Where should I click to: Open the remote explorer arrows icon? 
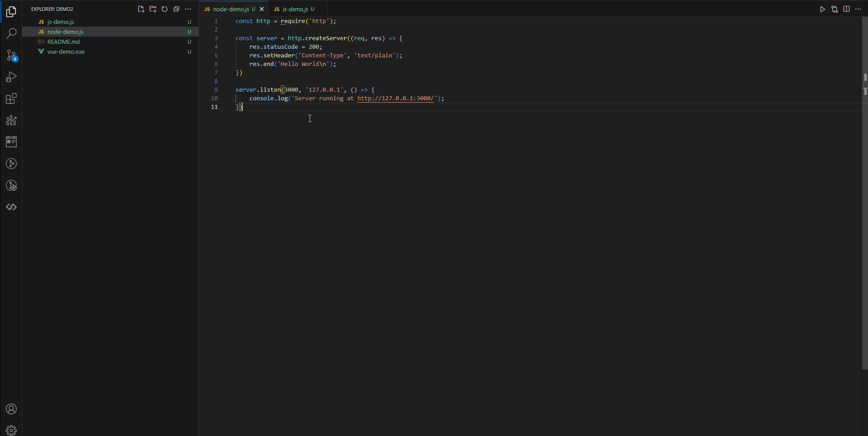click(x=11, y=207)
